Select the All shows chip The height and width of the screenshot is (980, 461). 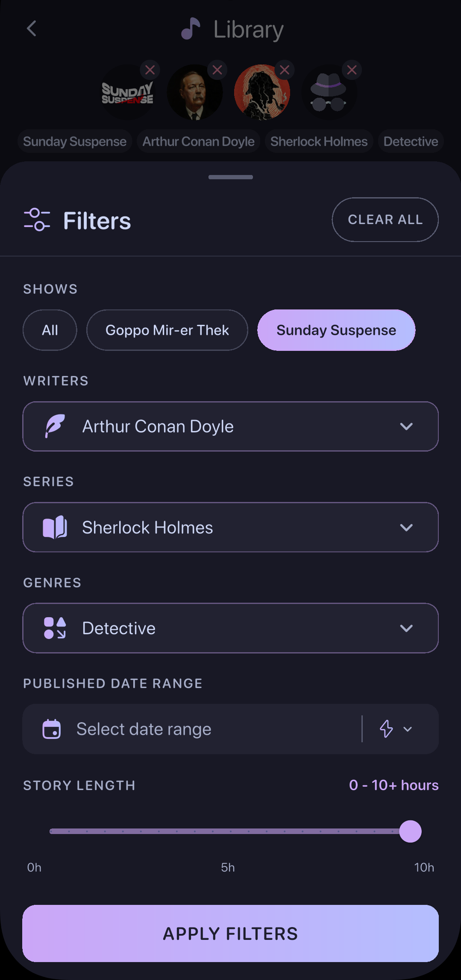tap(50, 330)
